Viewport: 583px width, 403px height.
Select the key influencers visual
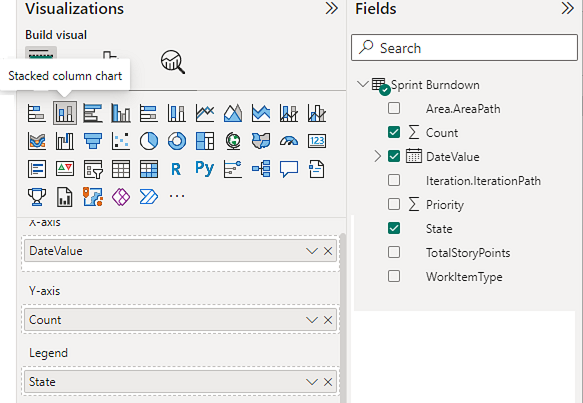(x=233, y=169)
